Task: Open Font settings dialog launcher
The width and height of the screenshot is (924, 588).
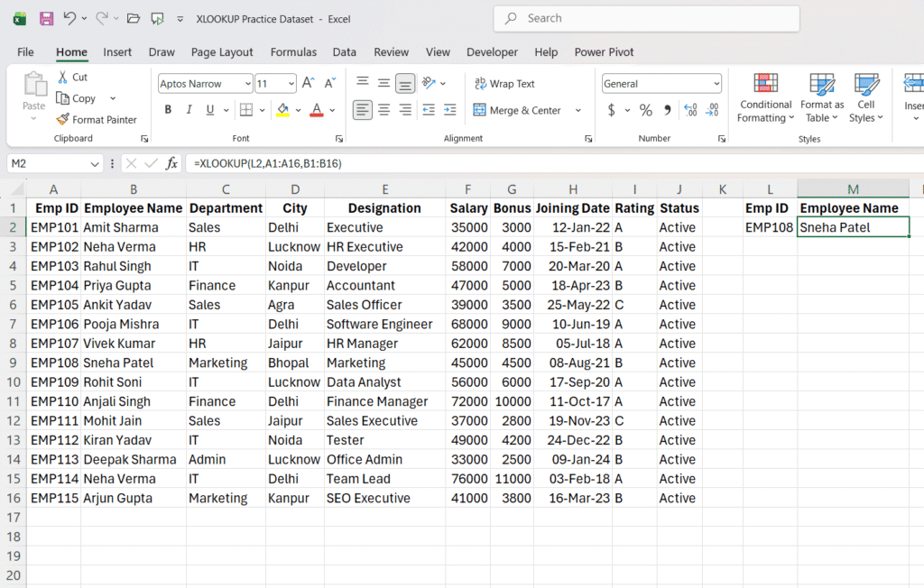Action: [x=339, y=139]
